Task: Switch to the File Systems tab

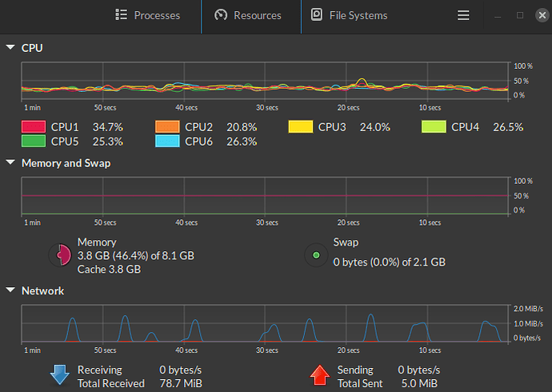Action: click(x=350, y=15)
